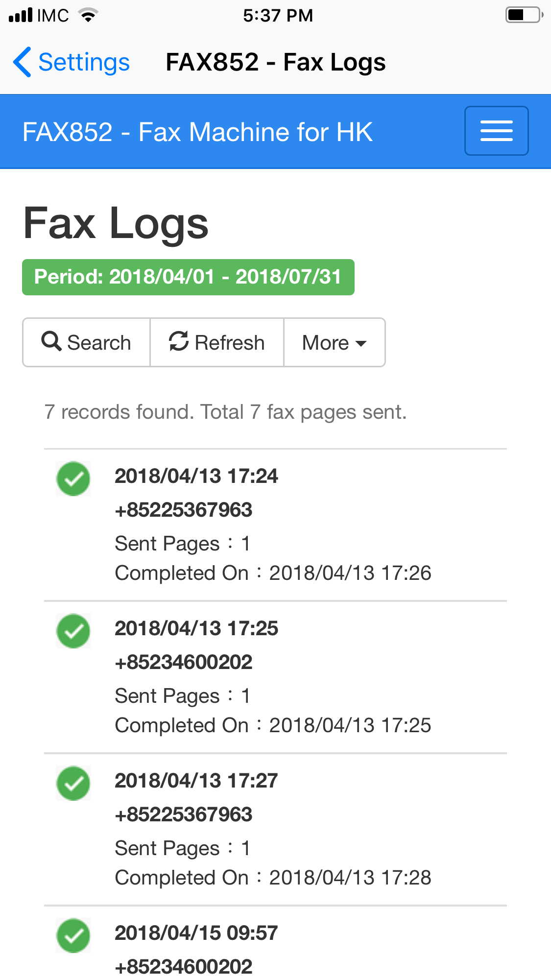Open the hamburger navigation menu
551x980 pixels.
pyautogui.click(x=496, y=131)
